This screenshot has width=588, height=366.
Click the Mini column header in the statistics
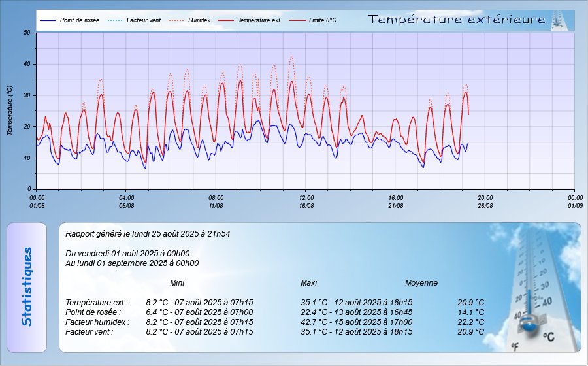click(x=177, y=283)
